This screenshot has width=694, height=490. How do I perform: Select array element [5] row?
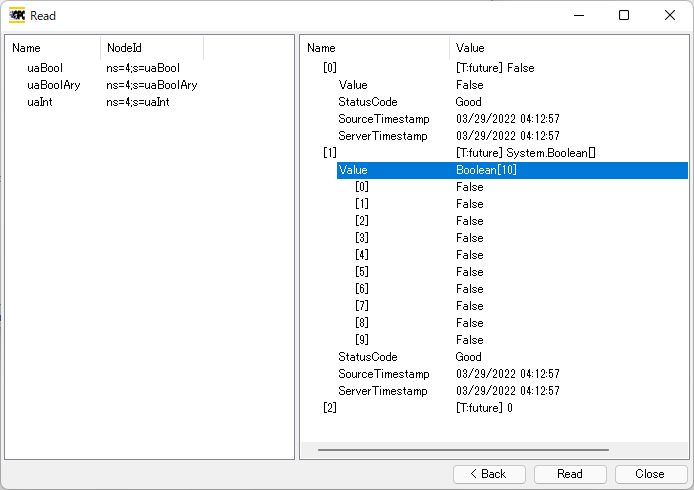362,272
